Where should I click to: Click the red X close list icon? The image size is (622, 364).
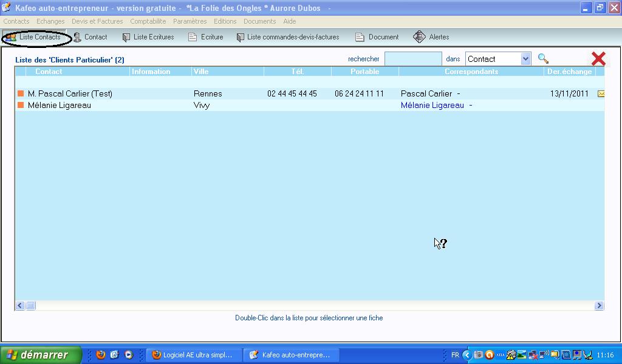[x=598, y=58]
